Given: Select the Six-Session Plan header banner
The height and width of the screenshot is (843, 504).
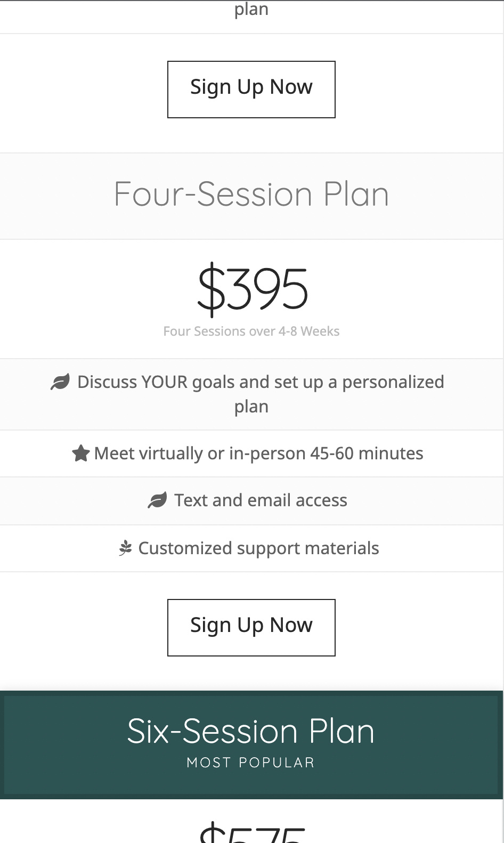Looking at the screenshot, I should 251,744.
